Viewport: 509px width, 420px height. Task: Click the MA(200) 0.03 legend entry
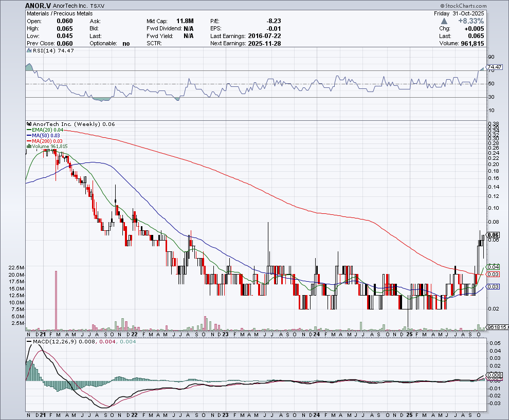pos(47,141)
